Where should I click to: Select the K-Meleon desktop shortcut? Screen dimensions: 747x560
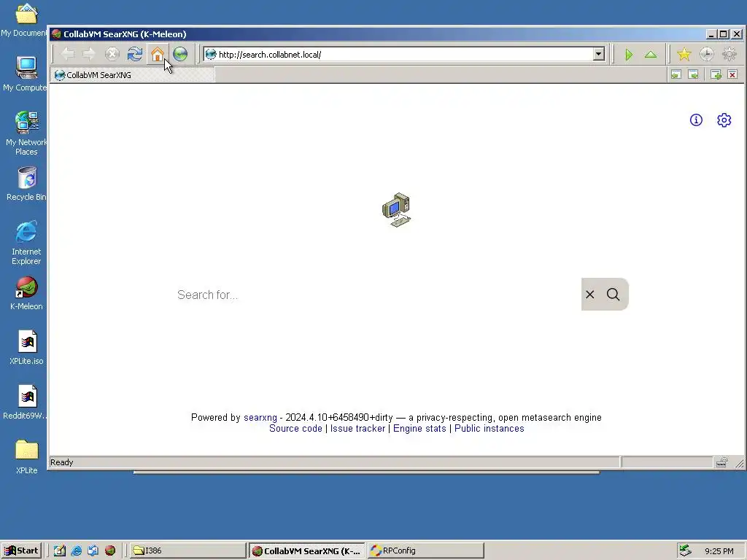26,292
